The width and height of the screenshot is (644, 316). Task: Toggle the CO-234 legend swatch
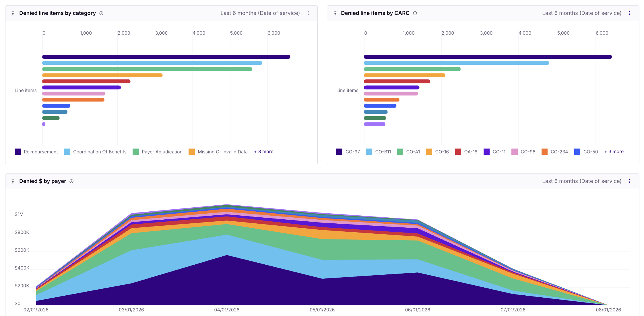(x=545, y=152)
